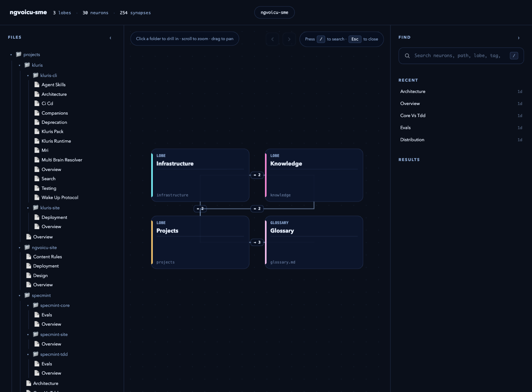Click the magnifier icon in the search box
The image size is (532, 392).
point(407,56)
